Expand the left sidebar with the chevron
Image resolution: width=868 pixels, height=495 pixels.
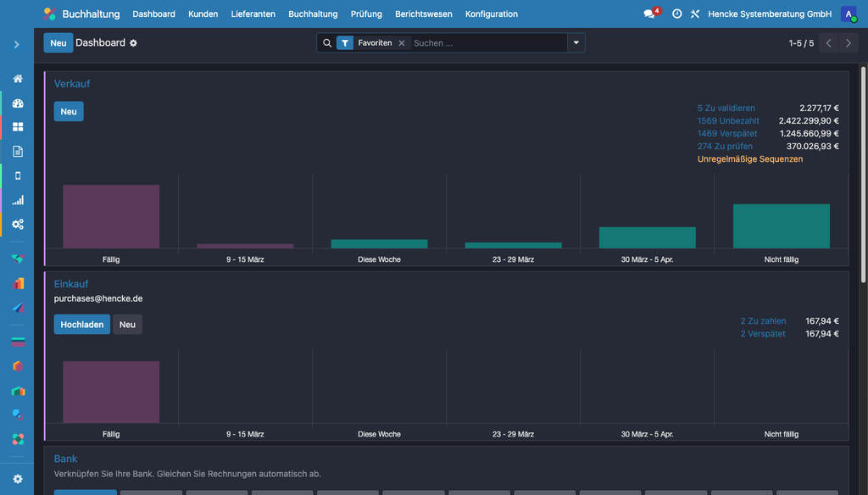(17, 44)
